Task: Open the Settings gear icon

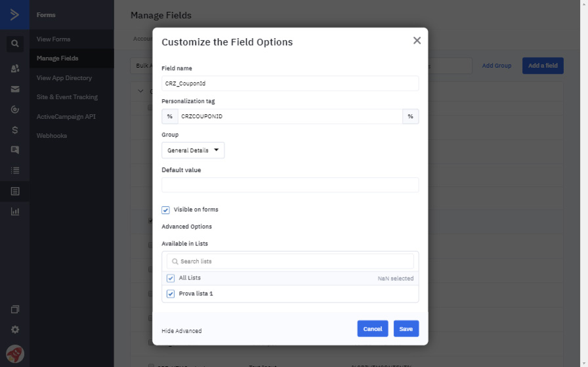Action: coord(14,330)
